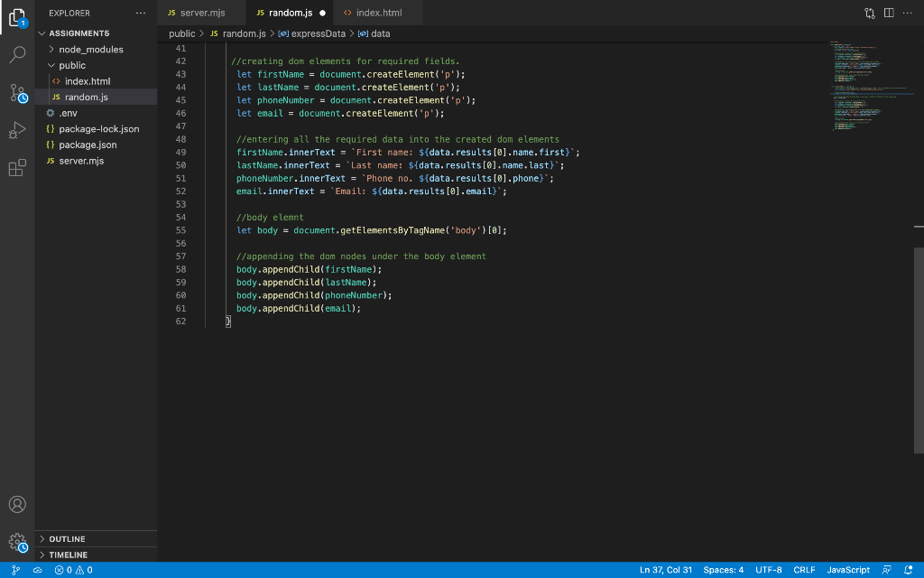
Task: Click the errors and warnings status indicator
Action: [73, 570]
